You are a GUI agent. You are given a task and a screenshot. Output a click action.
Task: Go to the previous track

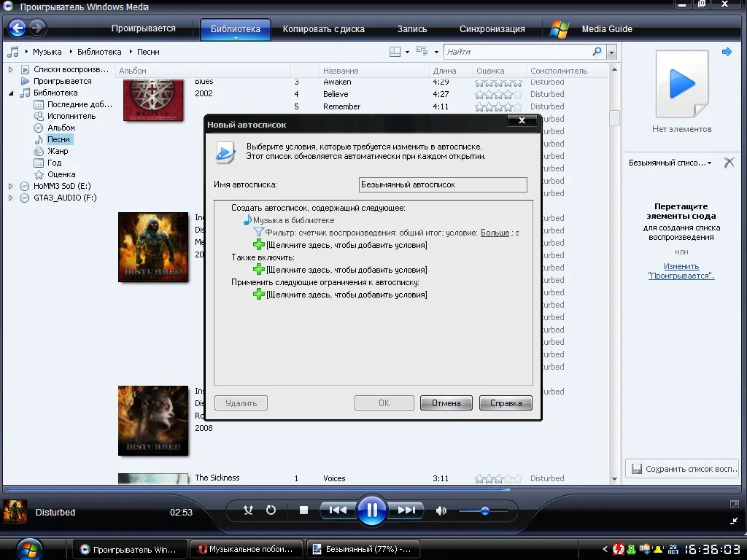point(338,510)
